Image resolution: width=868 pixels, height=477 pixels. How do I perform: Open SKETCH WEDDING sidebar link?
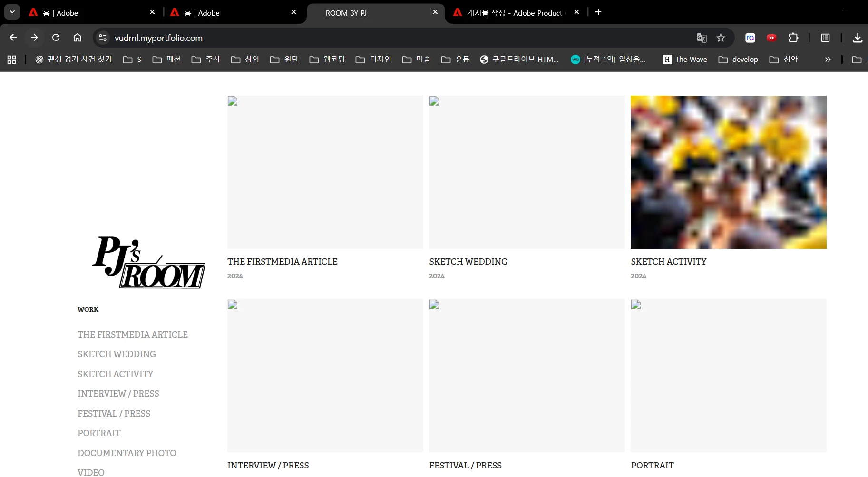(x=117, y=354)
